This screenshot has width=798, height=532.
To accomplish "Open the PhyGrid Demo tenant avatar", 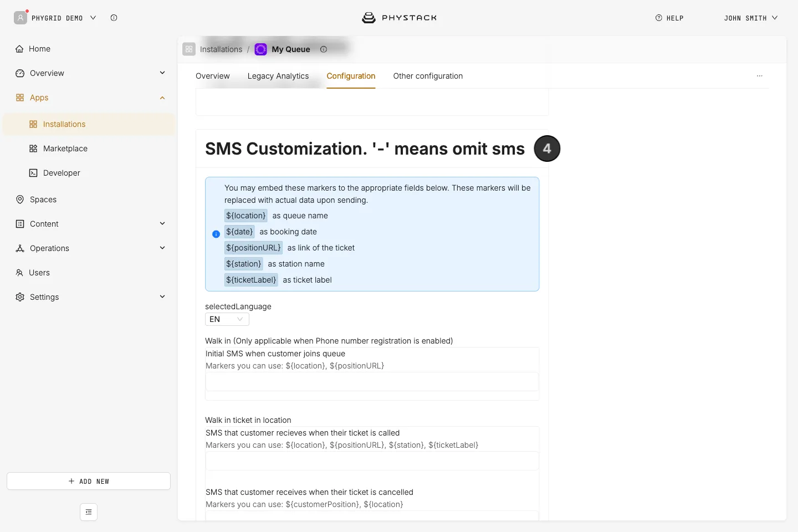I will pos(21,18).
